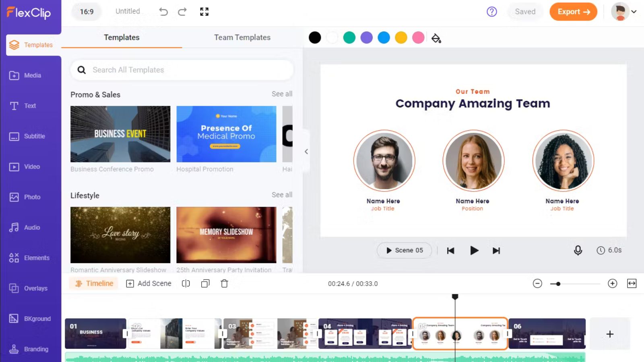
Task: Zoom in the timeline
Action: tap(613, 284)
